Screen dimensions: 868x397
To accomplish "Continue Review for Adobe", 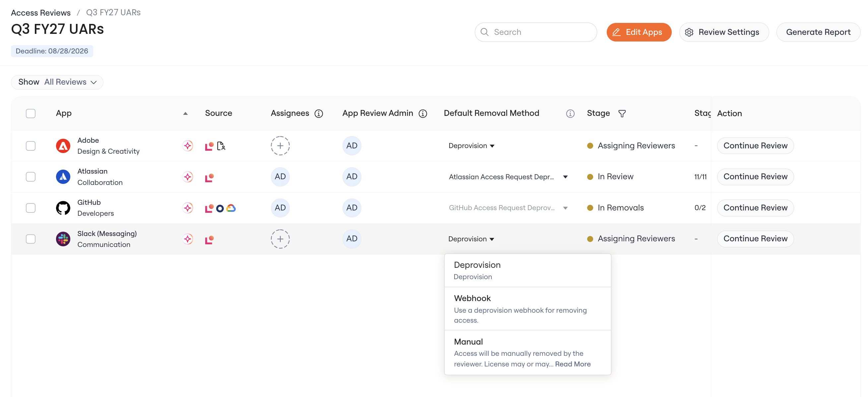I will click(x=755, y=146).
